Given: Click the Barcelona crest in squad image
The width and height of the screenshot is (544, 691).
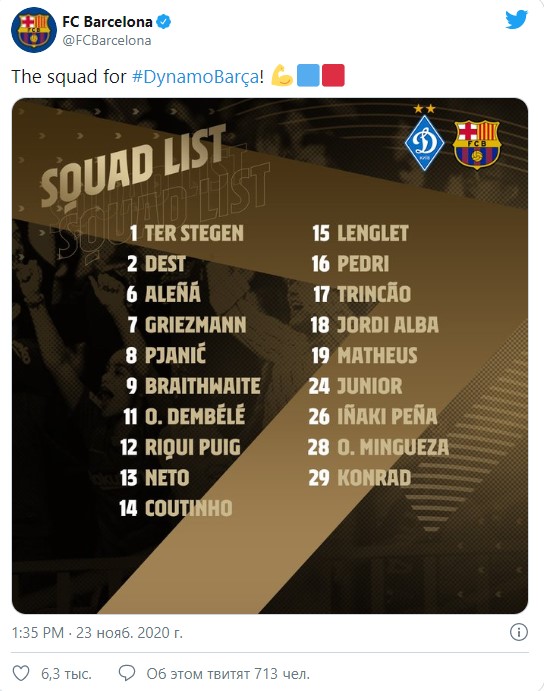Looking at the screenshot, I should coord(477,145).
